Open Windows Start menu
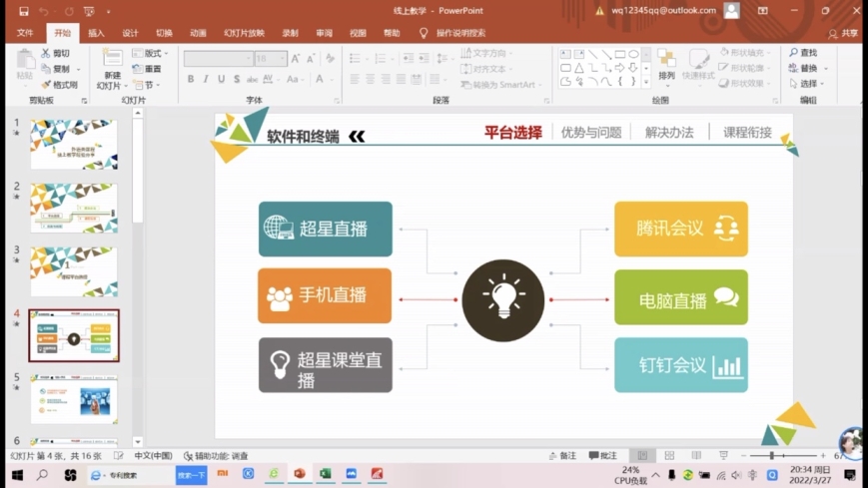 pyautogui.click(x=17, y=475)
